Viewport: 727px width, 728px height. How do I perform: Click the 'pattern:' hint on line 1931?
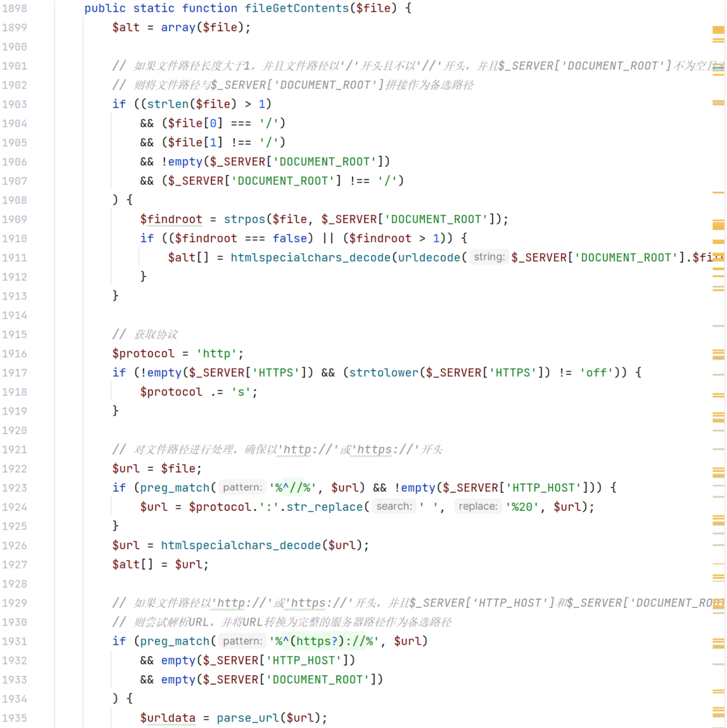point(242,641)
